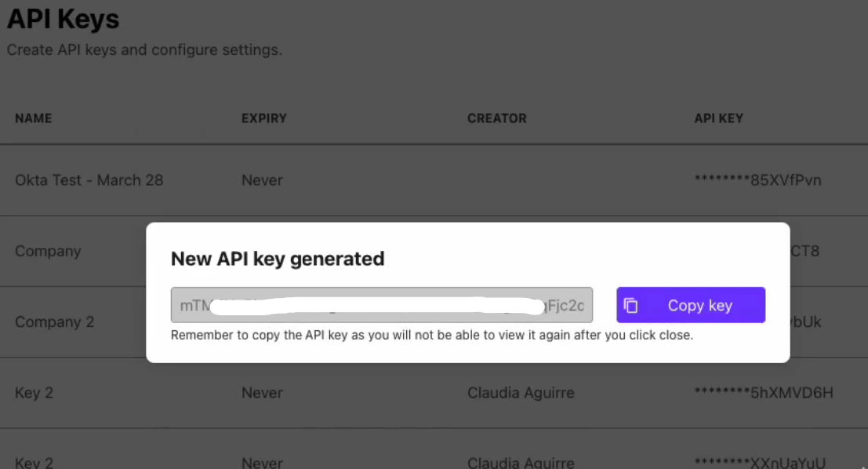Click the masked key ending in 85XVfPvn
This screenshot has width=868, height=469.
(x=757, y=180)
